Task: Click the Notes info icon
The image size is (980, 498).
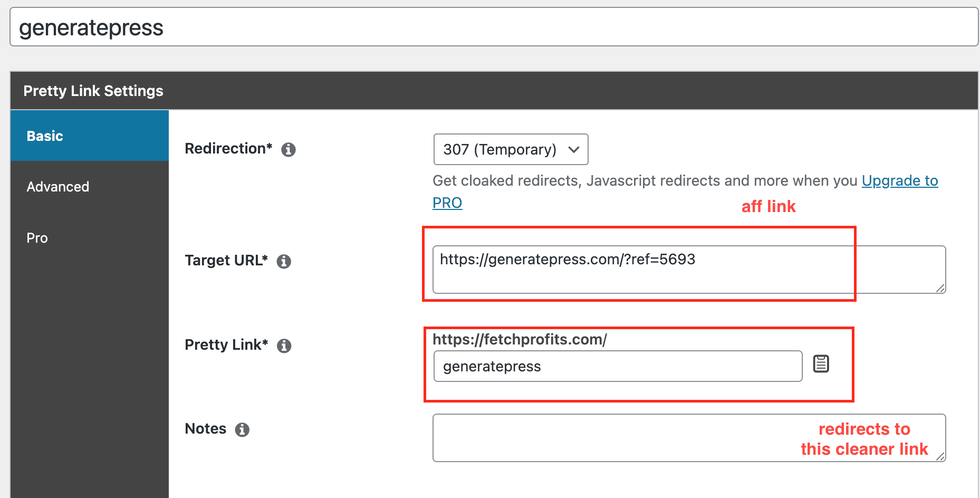Action: [242, 429]
